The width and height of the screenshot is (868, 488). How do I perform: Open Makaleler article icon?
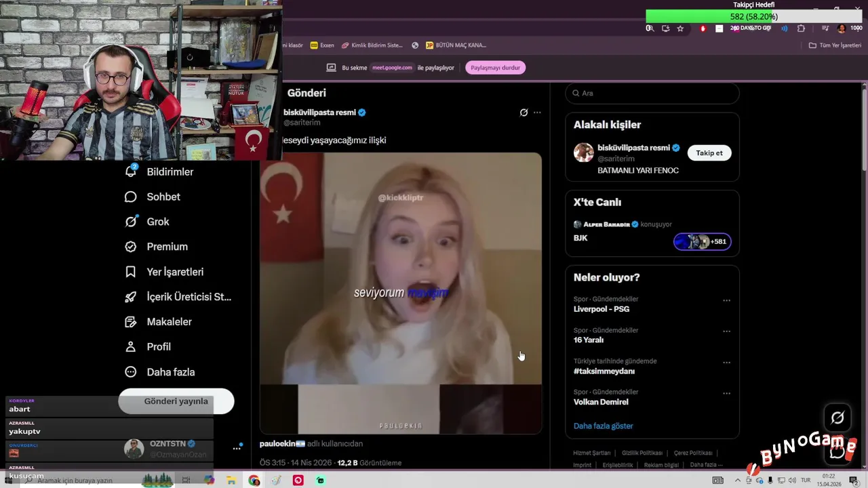131,322
